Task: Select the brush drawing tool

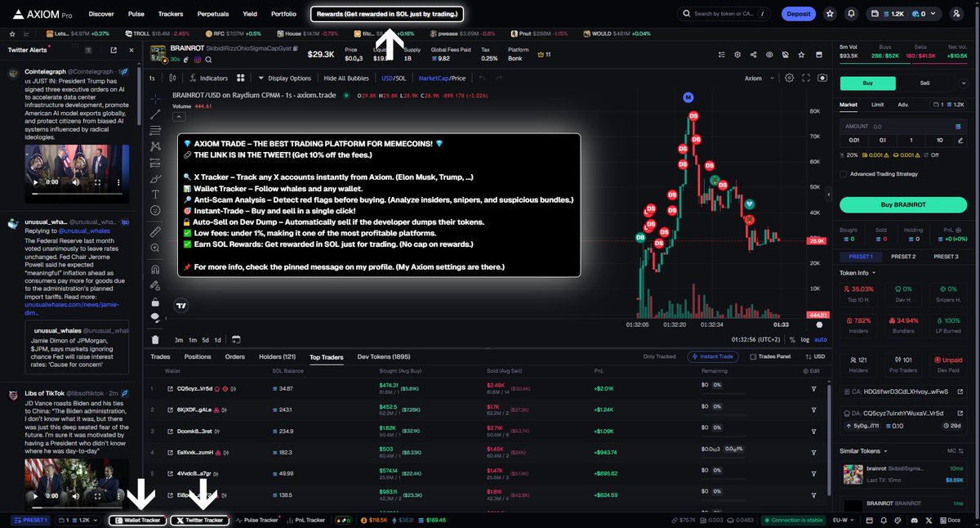Action: point(155,178)
